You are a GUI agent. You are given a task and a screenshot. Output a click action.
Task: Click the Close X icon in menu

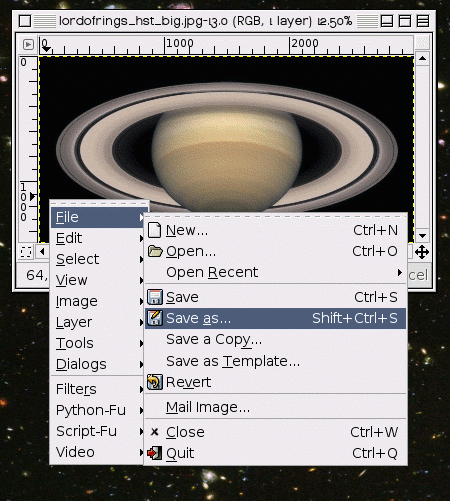[154, 432]
